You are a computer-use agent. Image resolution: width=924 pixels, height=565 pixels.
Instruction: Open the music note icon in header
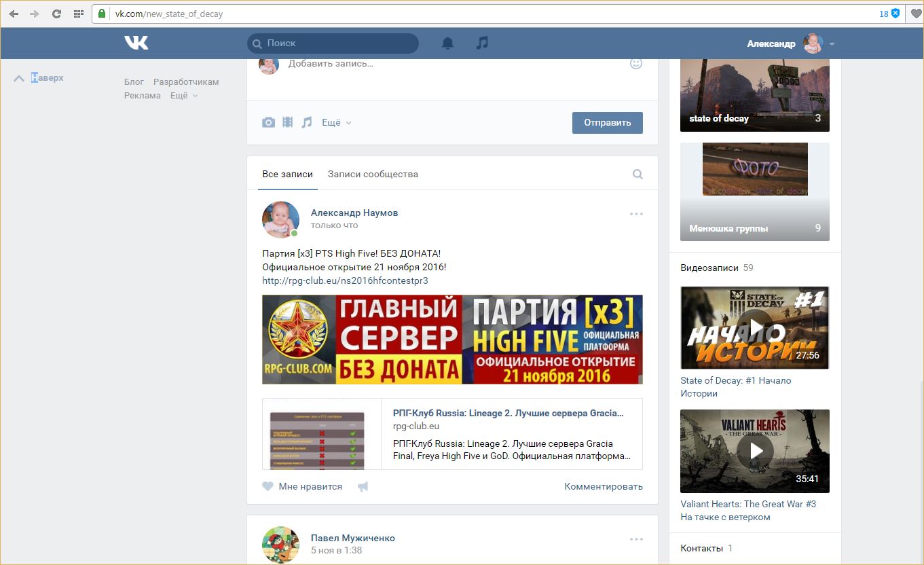pyautogui.click(x=482, y=43)
